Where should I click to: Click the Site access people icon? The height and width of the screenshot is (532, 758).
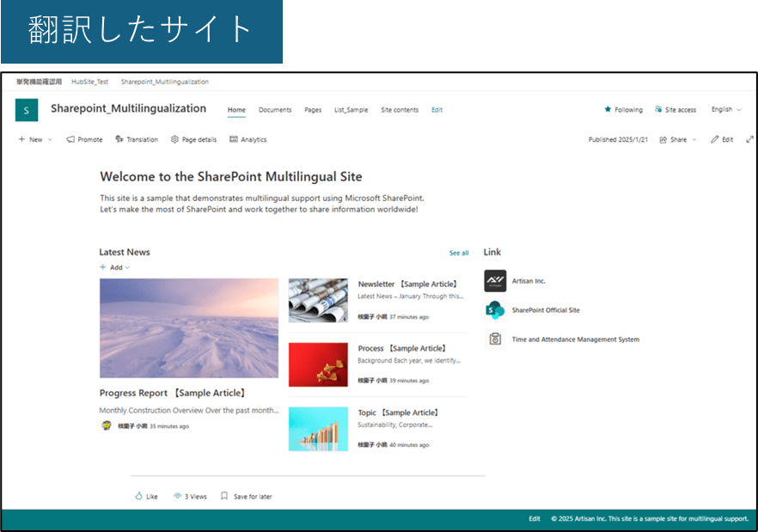658,109
